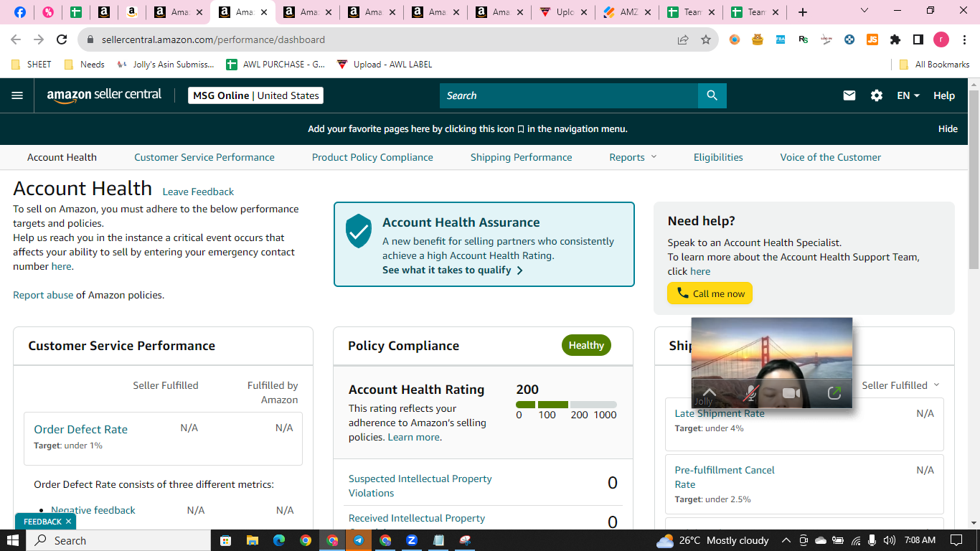The image size is (980, 551).
Task: Mute microphone in the Jolly video overlay
Action: click(x=751, y=393)
